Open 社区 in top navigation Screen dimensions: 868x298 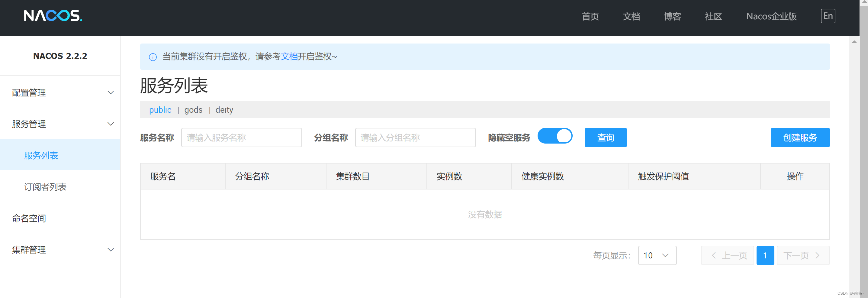point(713,16)
